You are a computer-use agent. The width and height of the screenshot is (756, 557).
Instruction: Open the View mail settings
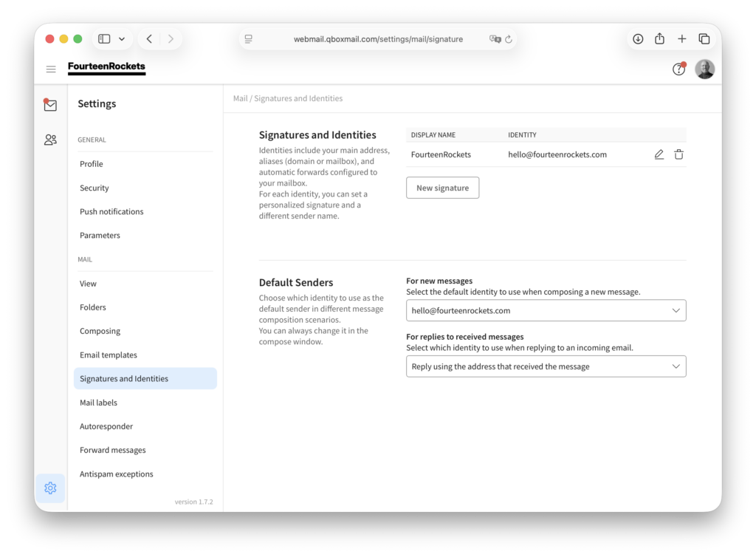click(x=145, y=284)
